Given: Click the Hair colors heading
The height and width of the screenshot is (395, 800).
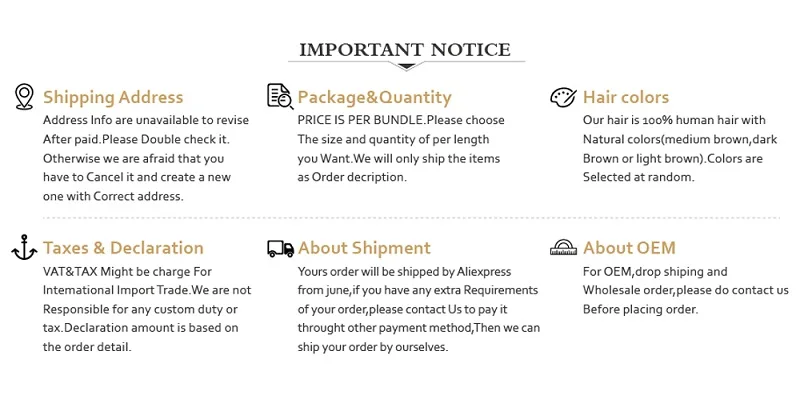Looking at the screenshot, I should pos(626,97).
